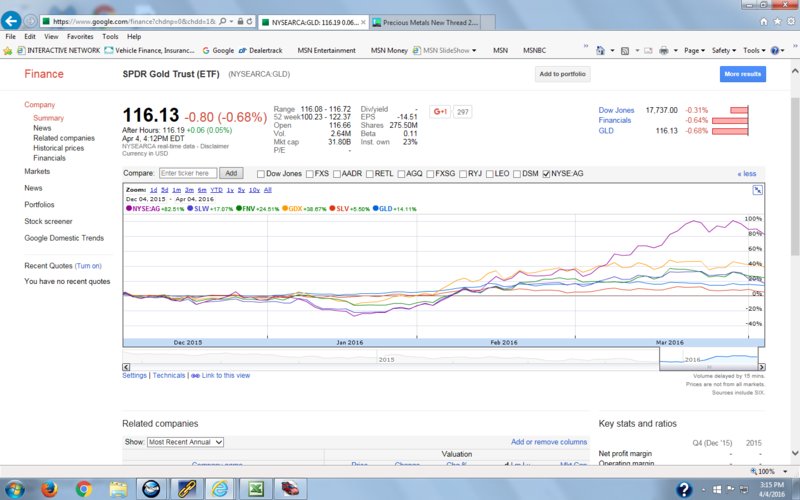Image resolution: width=800 pixels, height=500 pixels.
Task: Check the RETL compare checkbox
Action: tap(369, 174)
